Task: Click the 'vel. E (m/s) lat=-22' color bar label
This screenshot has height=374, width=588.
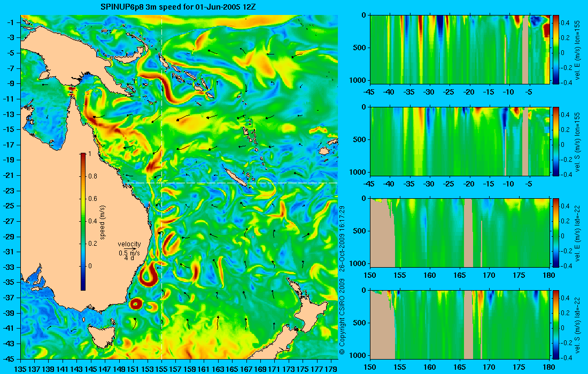Action: [x=577, y=233]
